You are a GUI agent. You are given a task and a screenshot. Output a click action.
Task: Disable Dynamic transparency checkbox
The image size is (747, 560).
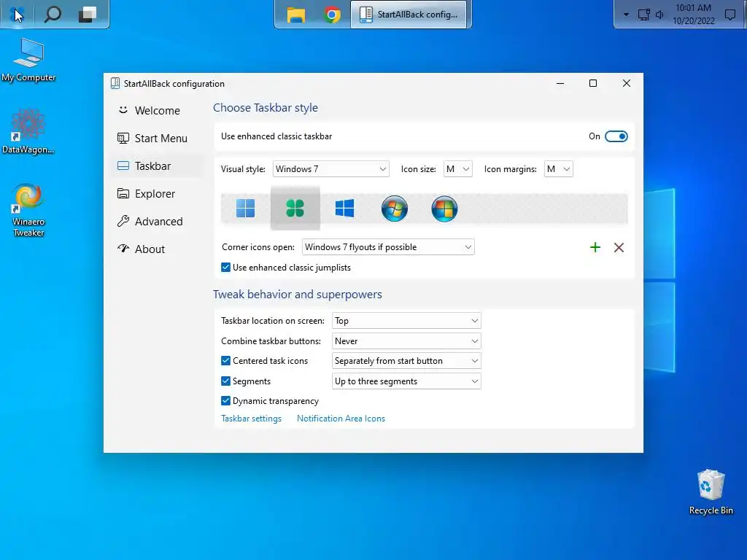pos(226,401)
